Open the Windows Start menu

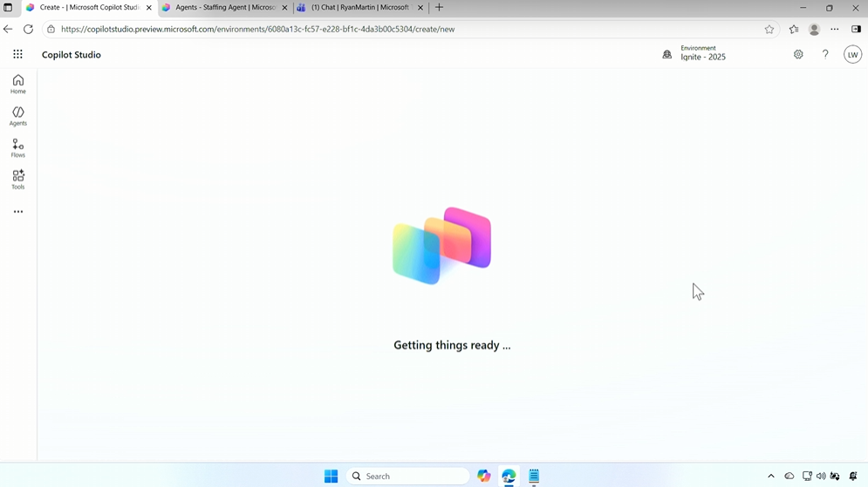pyautogui.click(x=331, y=476)
